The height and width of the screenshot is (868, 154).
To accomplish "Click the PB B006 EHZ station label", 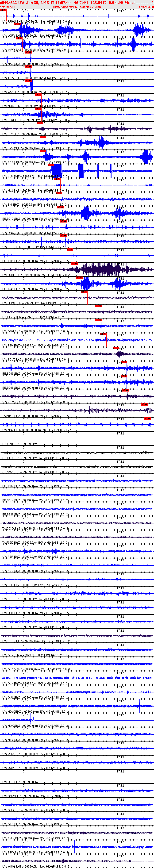I will [x=36, y=388].
